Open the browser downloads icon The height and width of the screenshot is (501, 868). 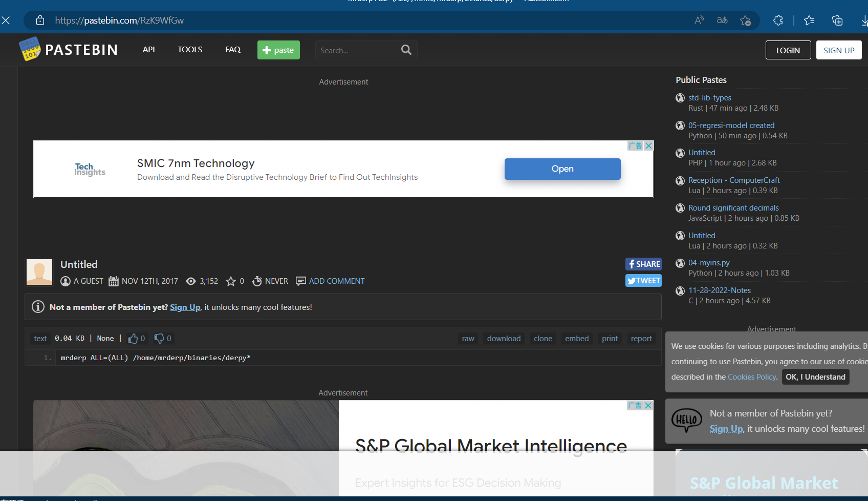864,20
